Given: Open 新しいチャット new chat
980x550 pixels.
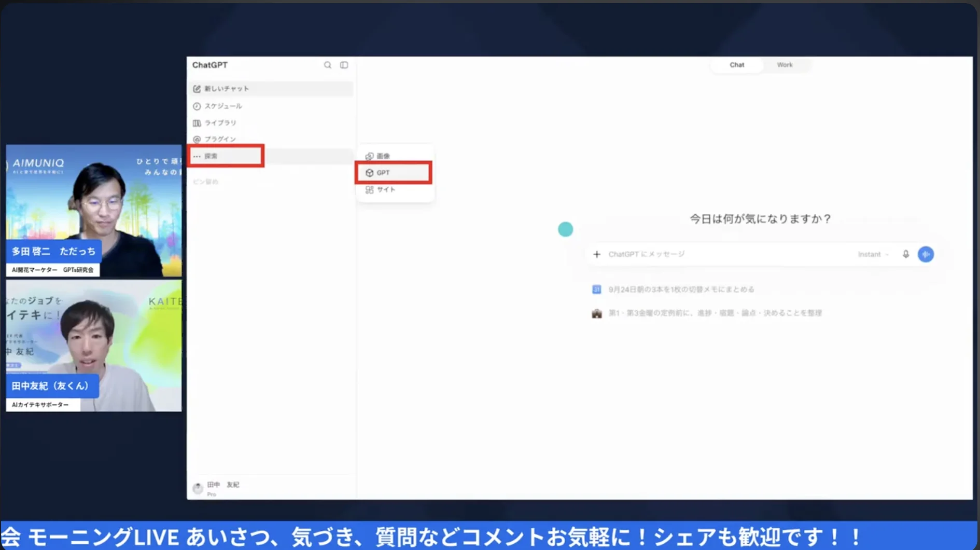Looking at the screenshot, I should pyautogui.click(x=270, y=89).
